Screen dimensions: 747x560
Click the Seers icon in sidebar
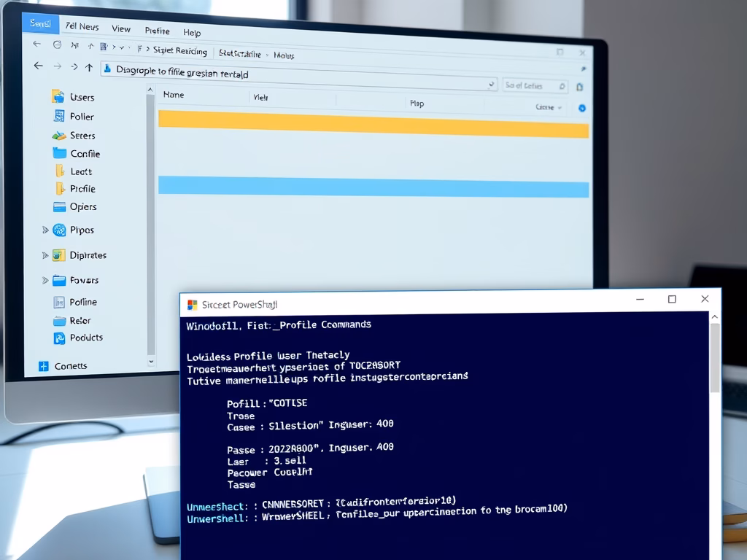click(59, 135)
